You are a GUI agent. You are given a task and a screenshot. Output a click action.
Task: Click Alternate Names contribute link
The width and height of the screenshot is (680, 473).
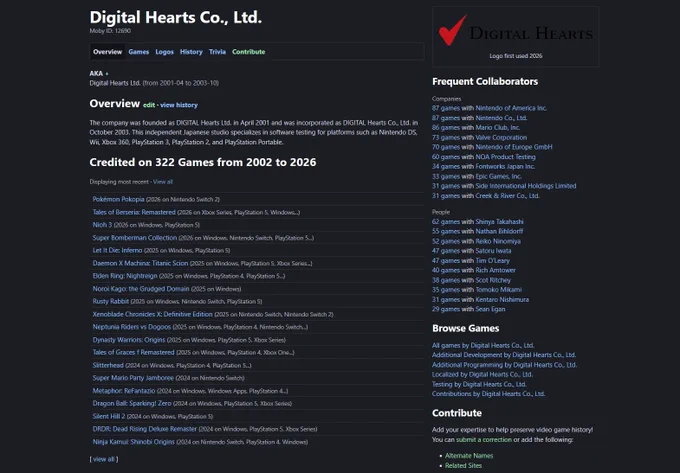click(469, 456)
